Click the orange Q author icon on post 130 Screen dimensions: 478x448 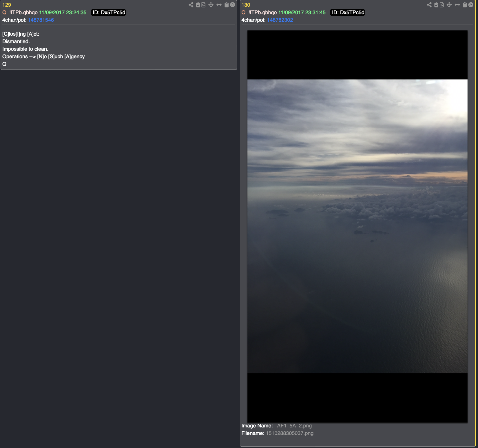pyautogui.click(x=243, y=12)
